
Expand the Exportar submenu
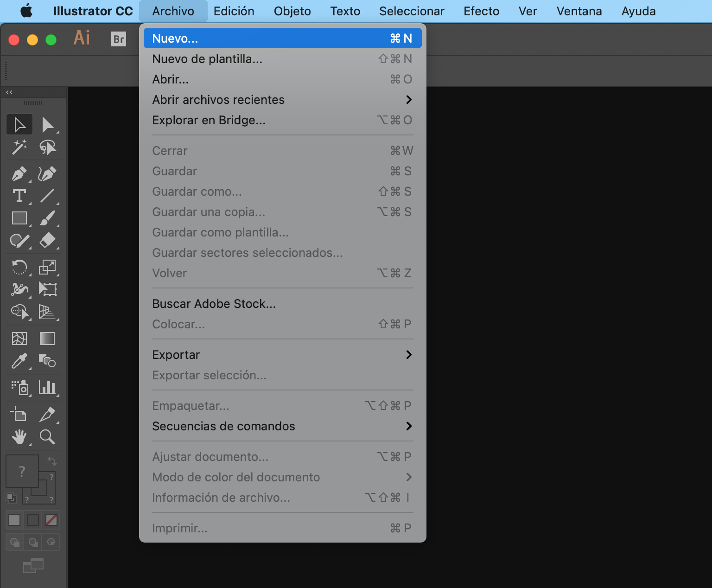tap(283, 355)
